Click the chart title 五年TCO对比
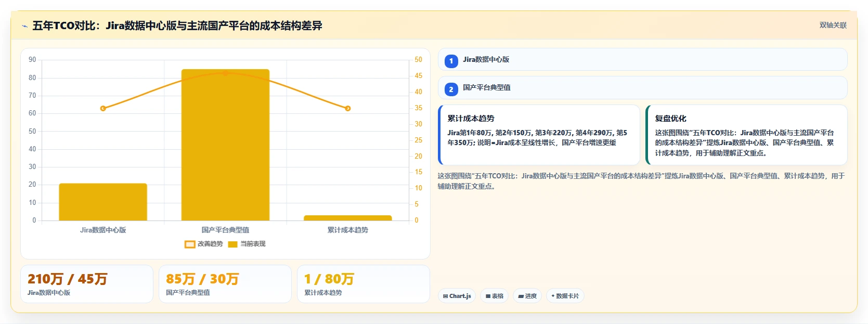868x324 pixels. (x=177, y=25)
